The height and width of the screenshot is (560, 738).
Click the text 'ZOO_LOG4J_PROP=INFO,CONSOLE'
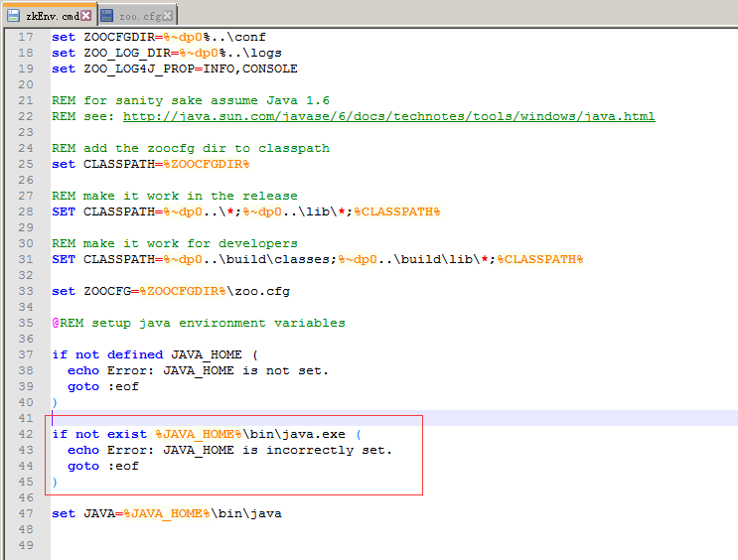(190, 69)
